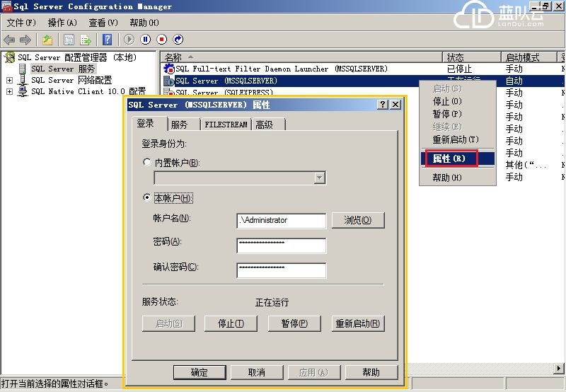The height and width of the screenshot is (392, 566).
Task: Click the 确认密码 input field
Action: tap(282, 271)
